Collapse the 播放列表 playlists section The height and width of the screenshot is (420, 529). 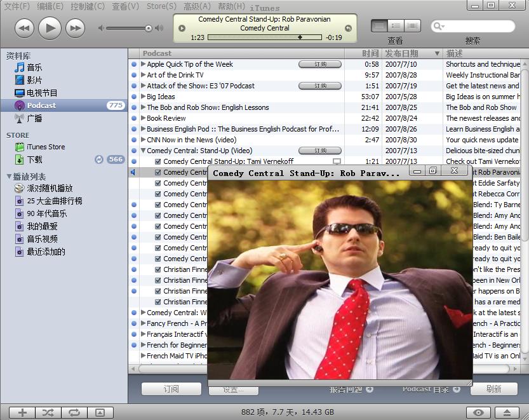[9, 177]
